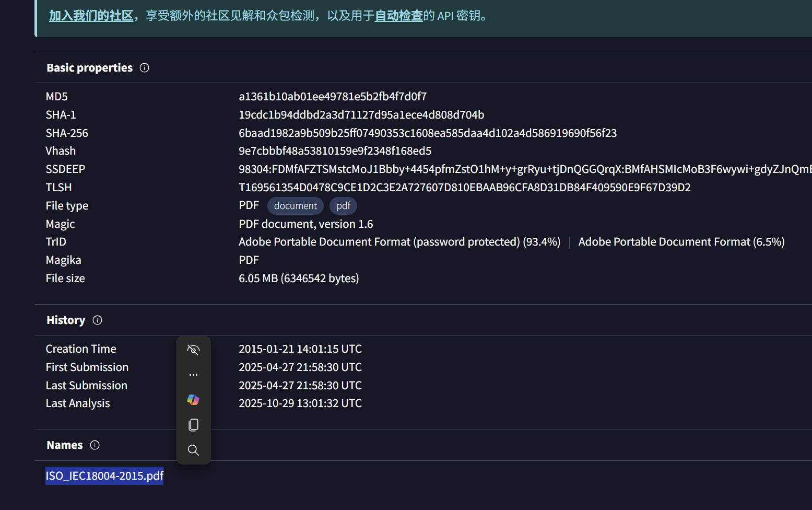Open the 自动检查 link
This screenshot has width=812, height=510.
pyautogui.click(x=399, y=16)
